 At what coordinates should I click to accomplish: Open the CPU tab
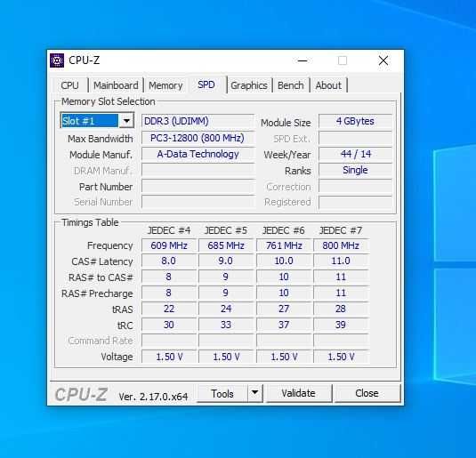[69, 85]
